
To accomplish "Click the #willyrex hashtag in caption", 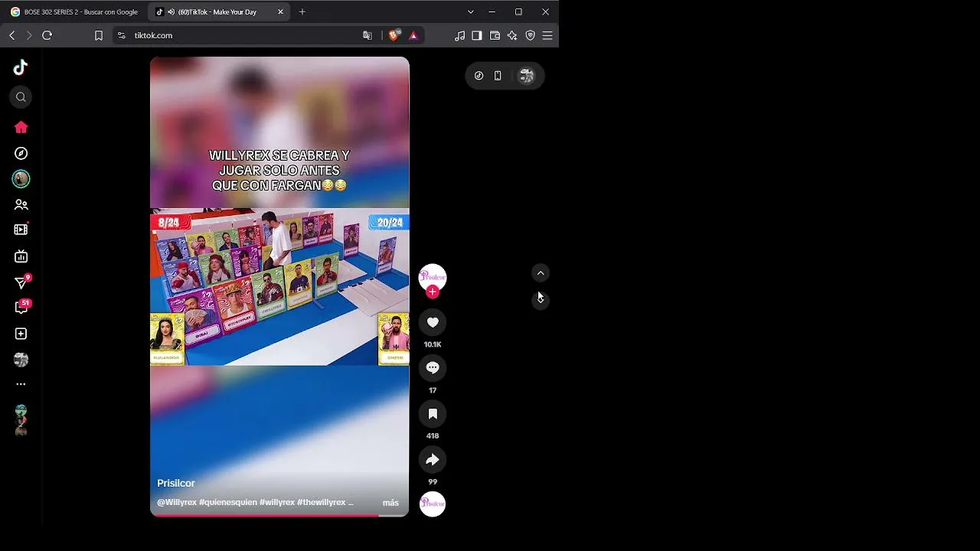I will pos(277,503).
